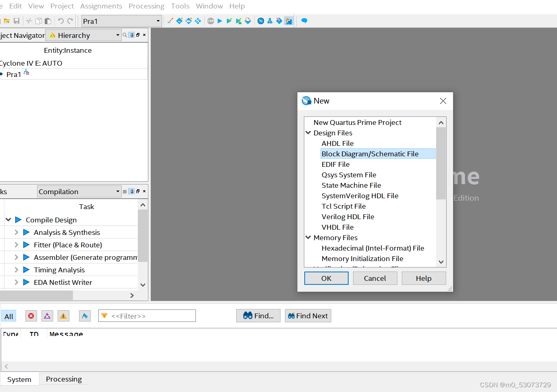The height and width of the screenshot is (392, 557).
Task: Click the blue speech bubble feedback icon
Action: (x=304, y=21)
